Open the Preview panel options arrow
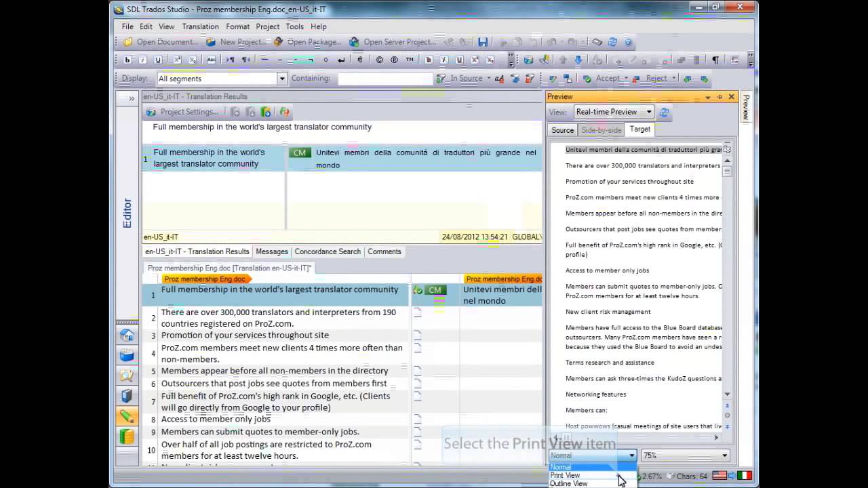The height and width of the screenshot is (488, 868). 707,97
